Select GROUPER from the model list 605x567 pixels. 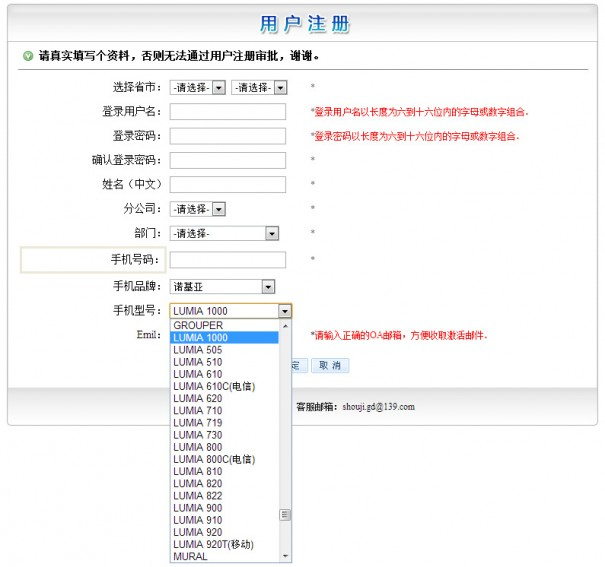click(x=198, y=326)
